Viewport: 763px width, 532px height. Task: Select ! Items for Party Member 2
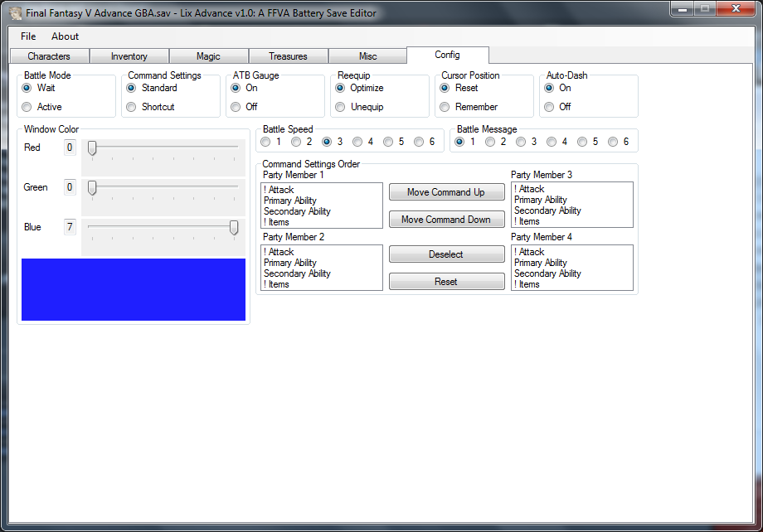[322, 284]
